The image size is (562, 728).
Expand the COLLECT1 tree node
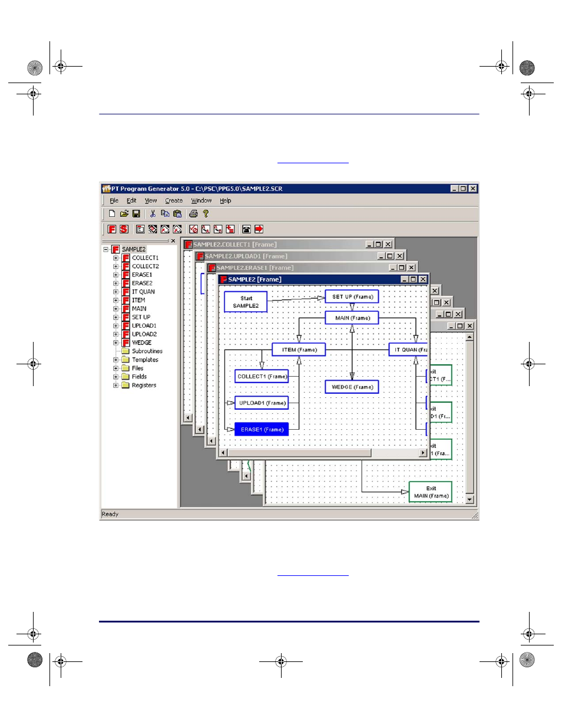[115, 258]
